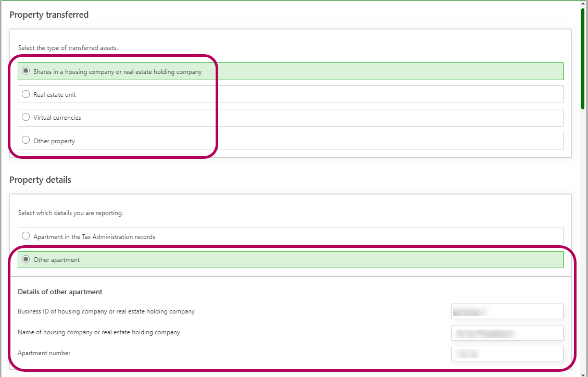Screen dimensions: 588x377
Task: Click the Property transferred heading
Action: (49, 15)
